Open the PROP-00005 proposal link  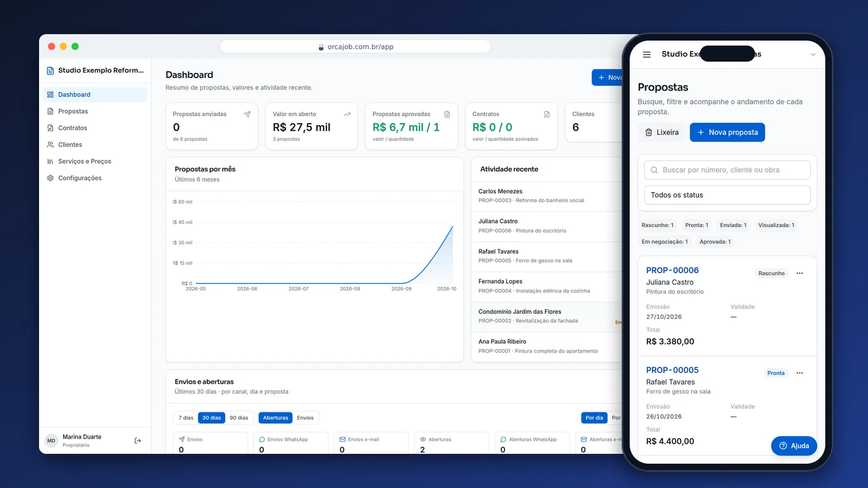(672, 370)
